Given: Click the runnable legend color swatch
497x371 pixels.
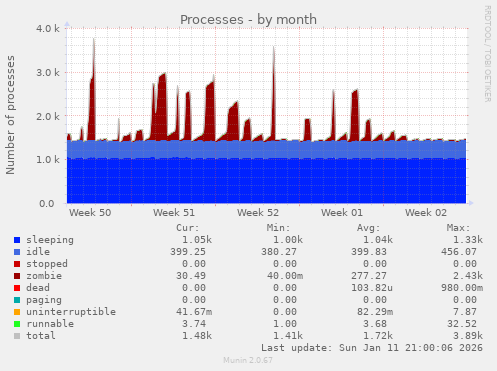Looking at the screenshot, I should point(17,324).
